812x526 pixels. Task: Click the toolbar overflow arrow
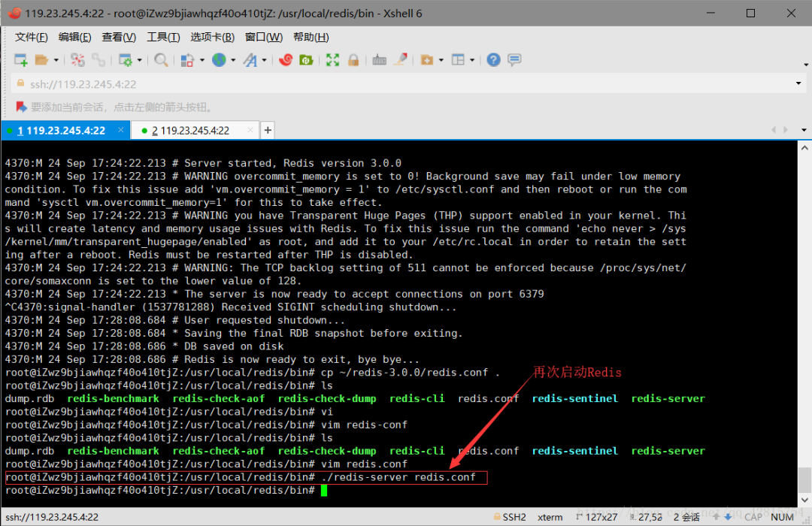click(x=806, y=65)
